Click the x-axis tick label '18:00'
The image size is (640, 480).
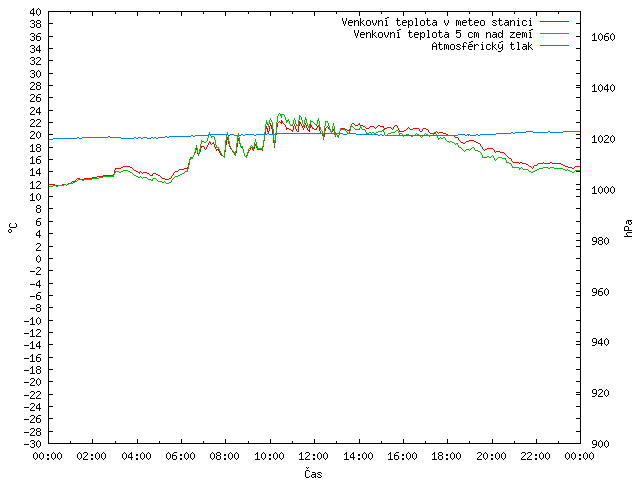click(447, 456)
